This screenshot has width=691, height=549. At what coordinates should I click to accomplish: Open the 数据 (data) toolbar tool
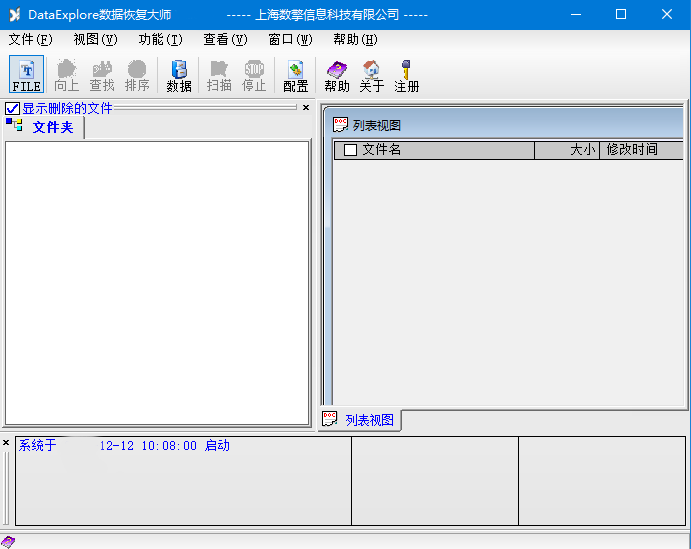[x=179, y=74]
